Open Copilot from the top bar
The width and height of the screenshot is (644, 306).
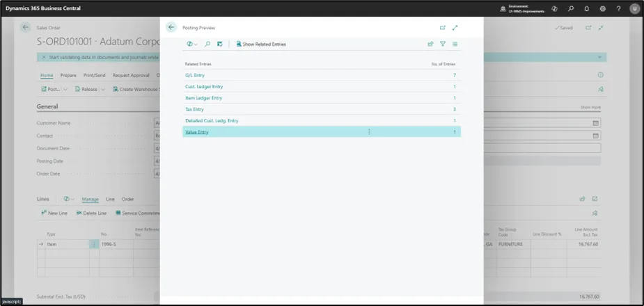pos(554,8)
